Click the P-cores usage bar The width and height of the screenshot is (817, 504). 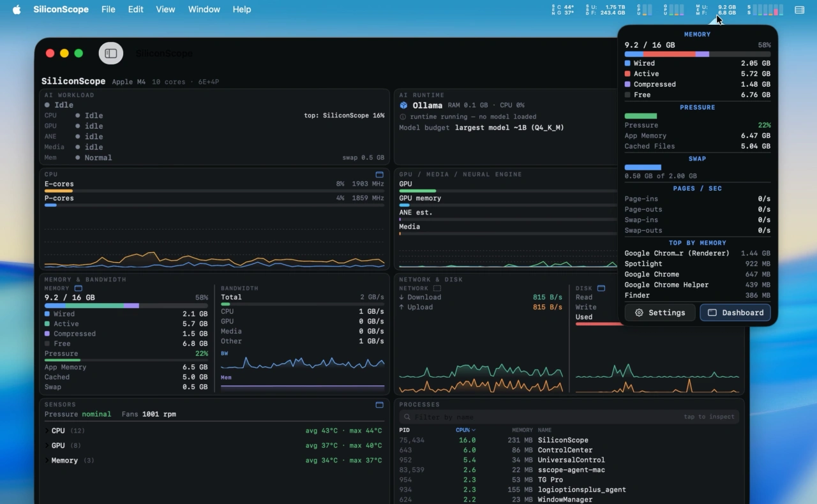pyautogui.click(x=214, y=205)
